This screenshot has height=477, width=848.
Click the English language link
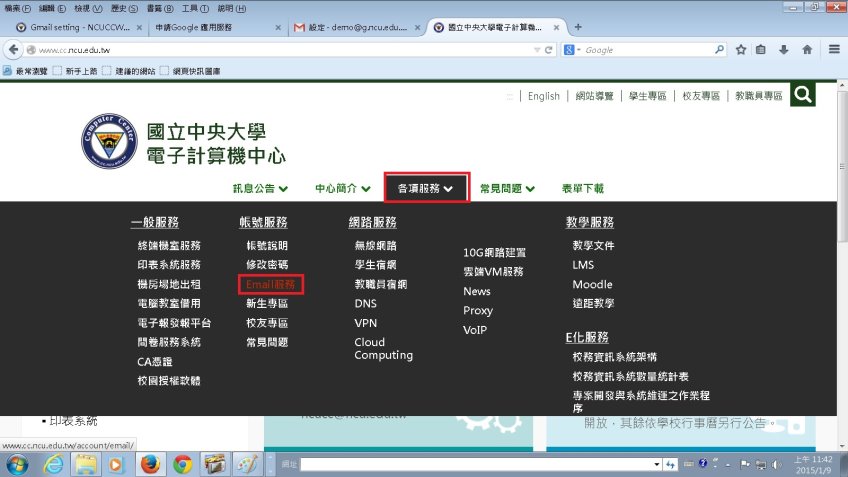click(543, 96)
